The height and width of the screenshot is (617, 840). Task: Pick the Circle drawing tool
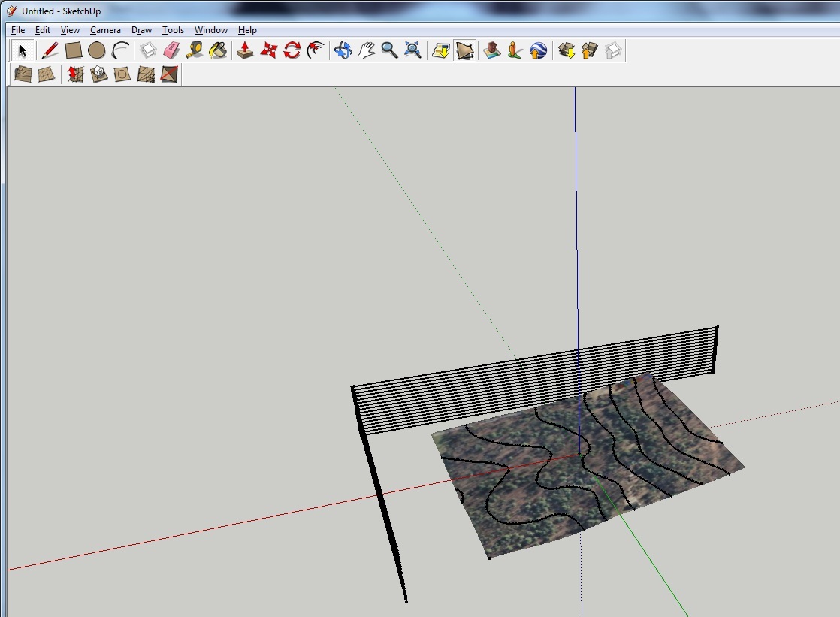point(96,50)
